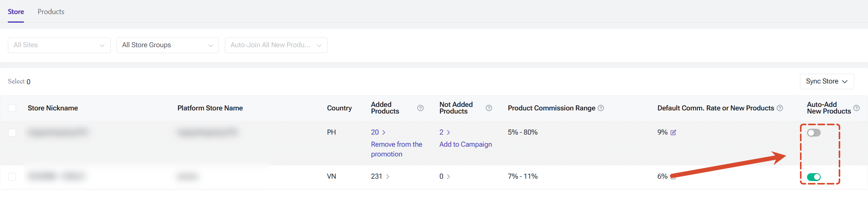Open the 20 added products arrow
868x197 pixels.
(x=384, y=133)
